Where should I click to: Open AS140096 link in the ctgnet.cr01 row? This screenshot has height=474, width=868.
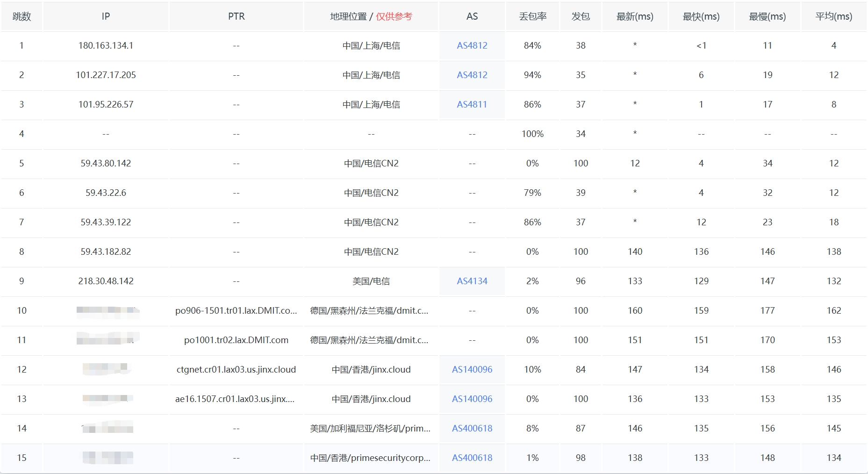(472, 369)
